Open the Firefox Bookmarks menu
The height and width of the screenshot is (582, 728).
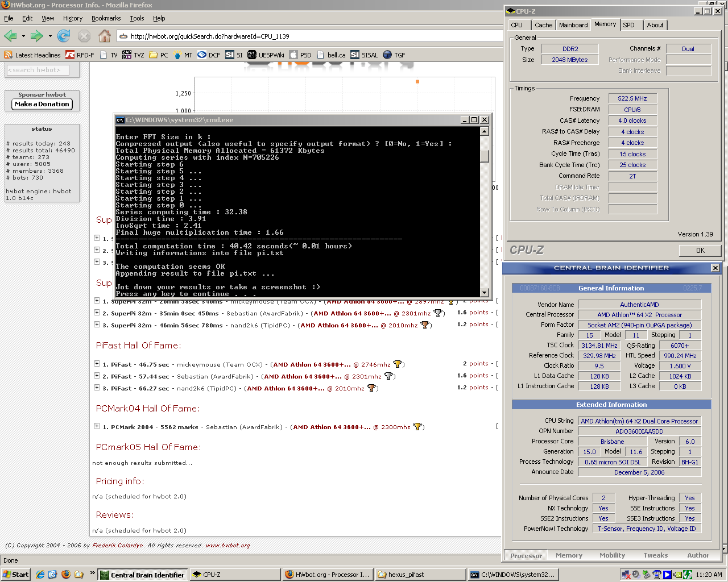click(x=106, y=18)
